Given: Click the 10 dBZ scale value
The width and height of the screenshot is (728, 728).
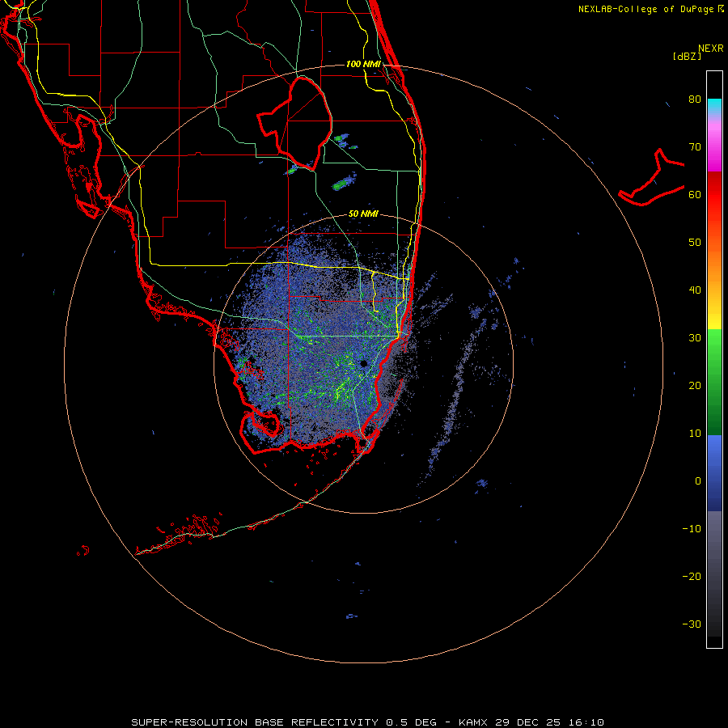Looking at the screenshot, I should (x=695, y=434).
